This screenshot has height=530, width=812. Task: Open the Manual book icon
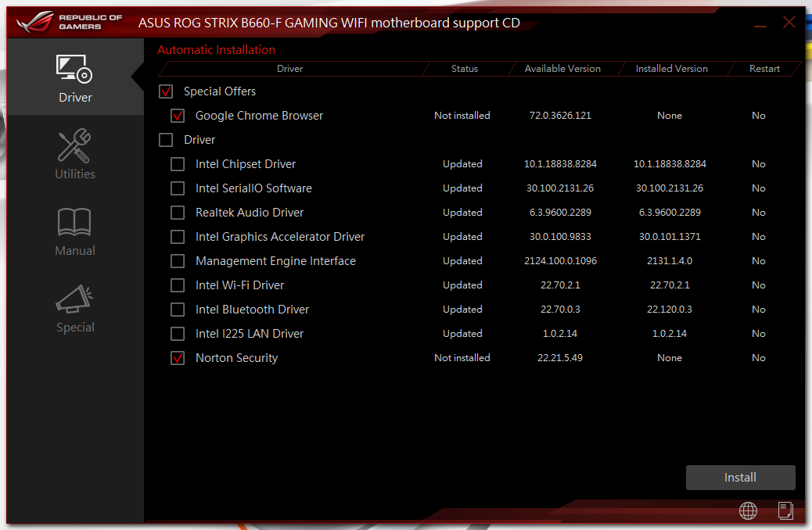pyautogui.click(x=75, y=223)
